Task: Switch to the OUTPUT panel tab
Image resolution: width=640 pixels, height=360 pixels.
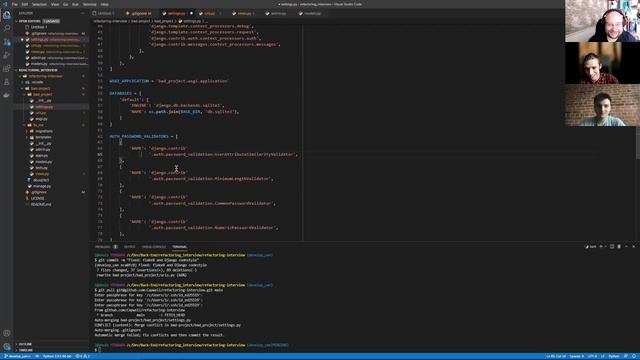Action: pos(129,247)
